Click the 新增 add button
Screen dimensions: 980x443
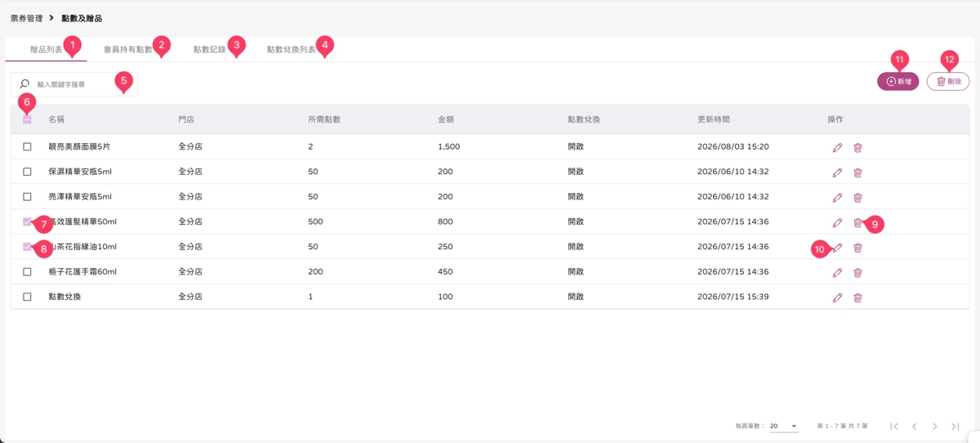[x=898, y=82]
